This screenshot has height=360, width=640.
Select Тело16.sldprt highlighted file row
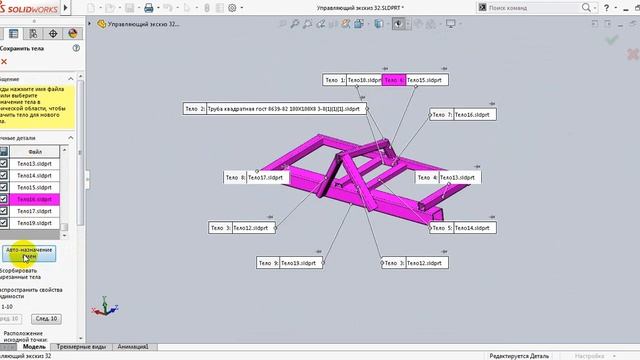[x=35, y=199]
